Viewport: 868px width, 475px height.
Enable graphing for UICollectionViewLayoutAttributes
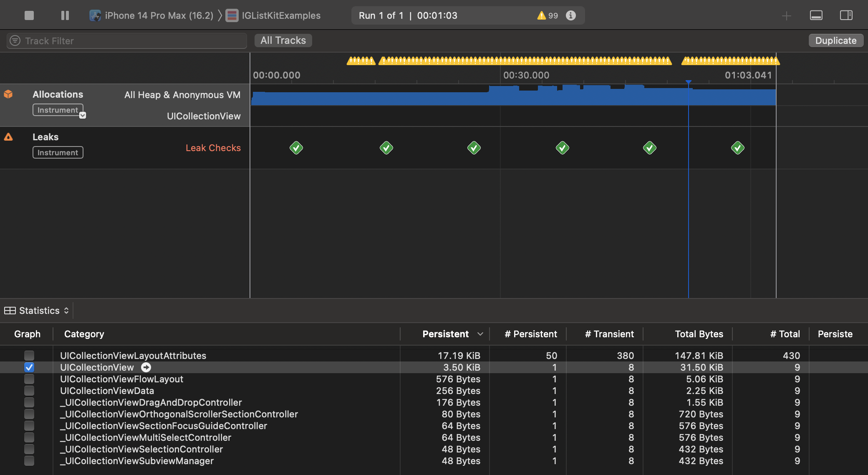point(29,356)
